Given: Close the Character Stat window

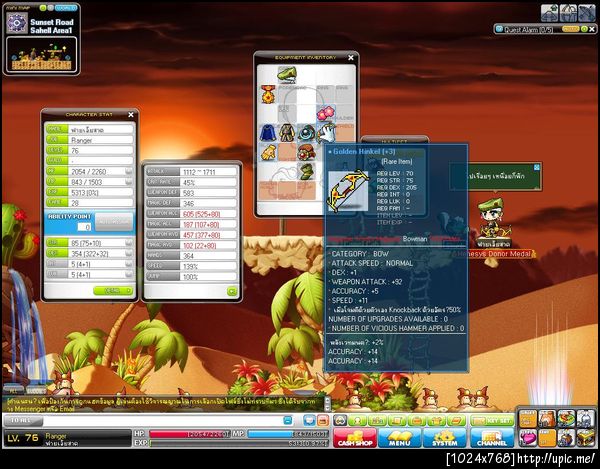Looking at the screenshot, I should 131,115.
